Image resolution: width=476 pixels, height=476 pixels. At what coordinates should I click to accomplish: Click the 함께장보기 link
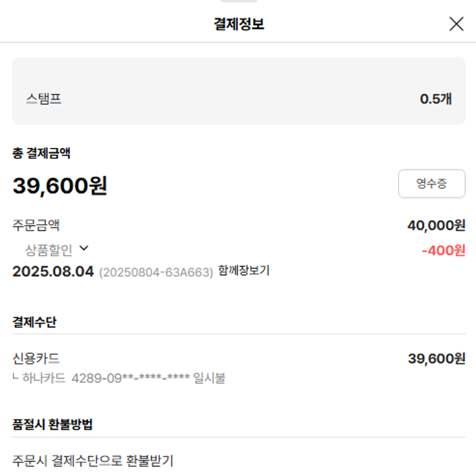tap(244, 271)
